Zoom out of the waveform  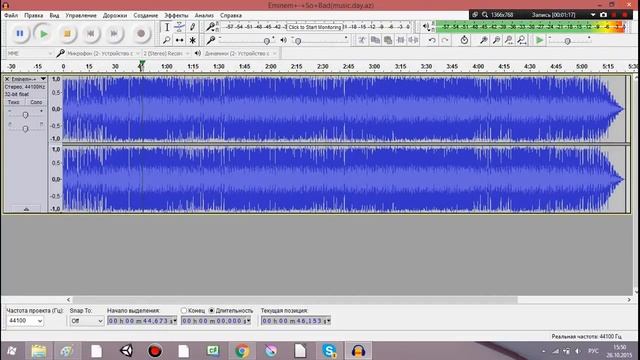pyautogui.click(x=496, y=40)
